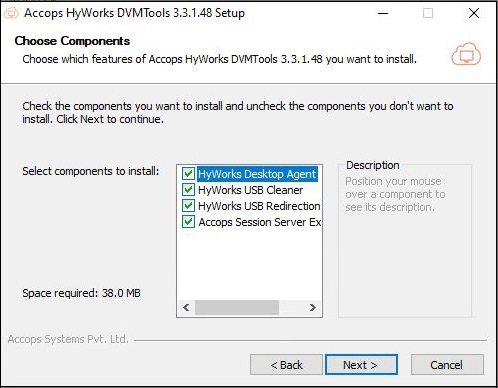The width and height of the screenshot is (498, 388).
Task: Click the left scroll arrow of the component list
Action: pyautogui.click(x=186, y=307)
